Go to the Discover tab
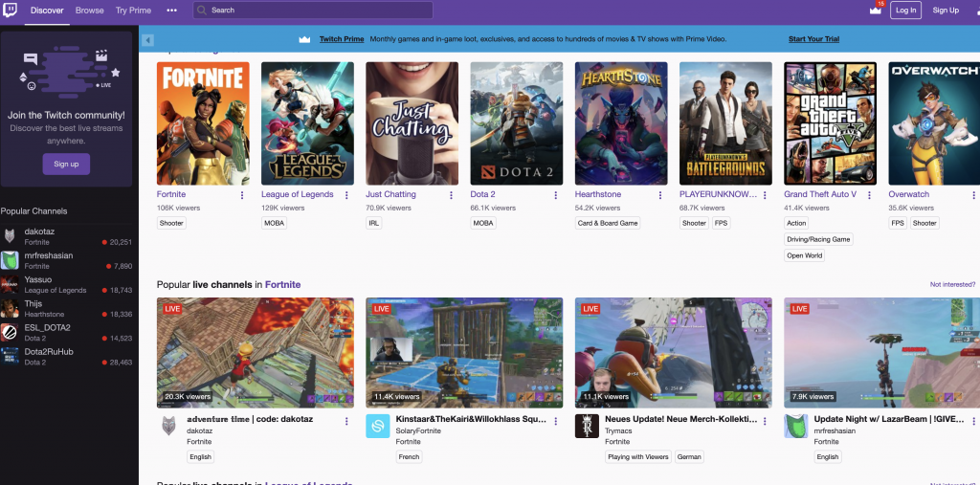 point(47,11)
